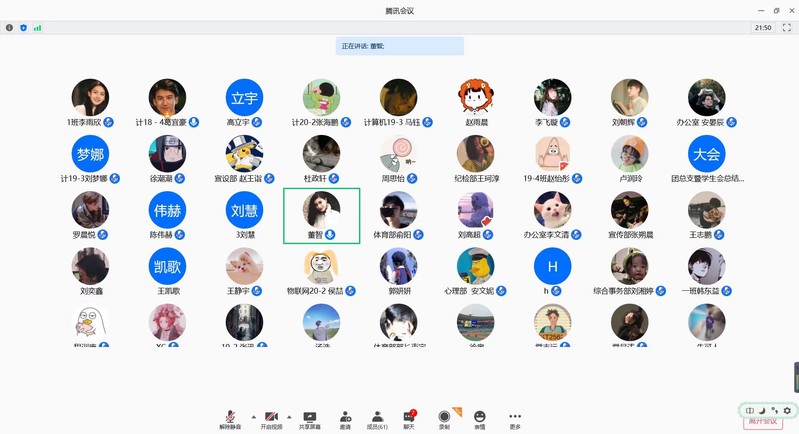
Task: Open the members list (61)
Action: click(377, 417)
